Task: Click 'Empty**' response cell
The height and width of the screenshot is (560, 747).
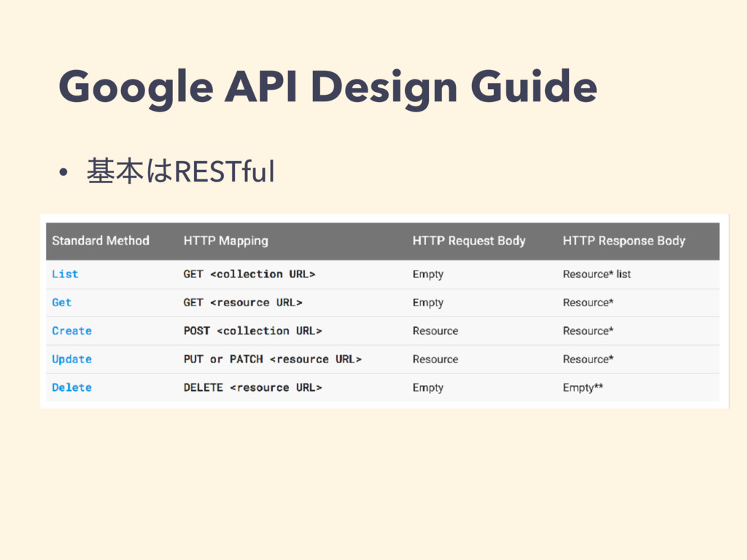Action: pyautogui.click(x=583, y=388)
